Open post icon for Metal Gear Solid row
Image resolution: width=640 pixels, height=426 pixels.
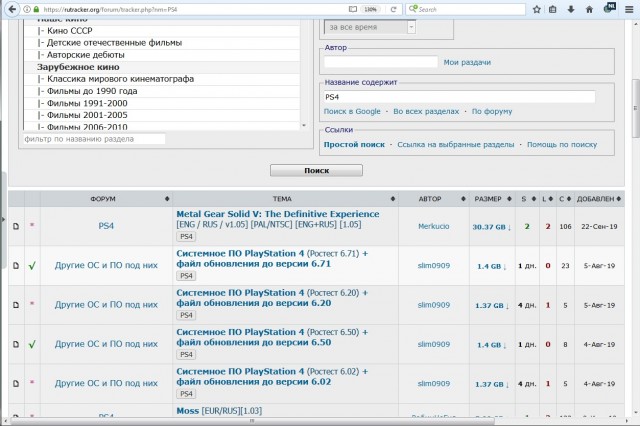(x=16, y=226)
